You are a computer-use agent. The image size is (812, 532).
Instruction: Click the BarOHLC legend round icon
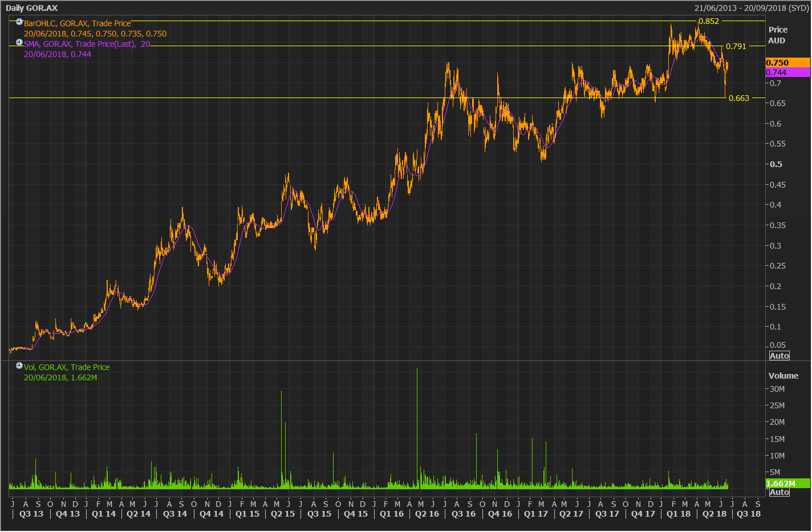click(19, 22)
